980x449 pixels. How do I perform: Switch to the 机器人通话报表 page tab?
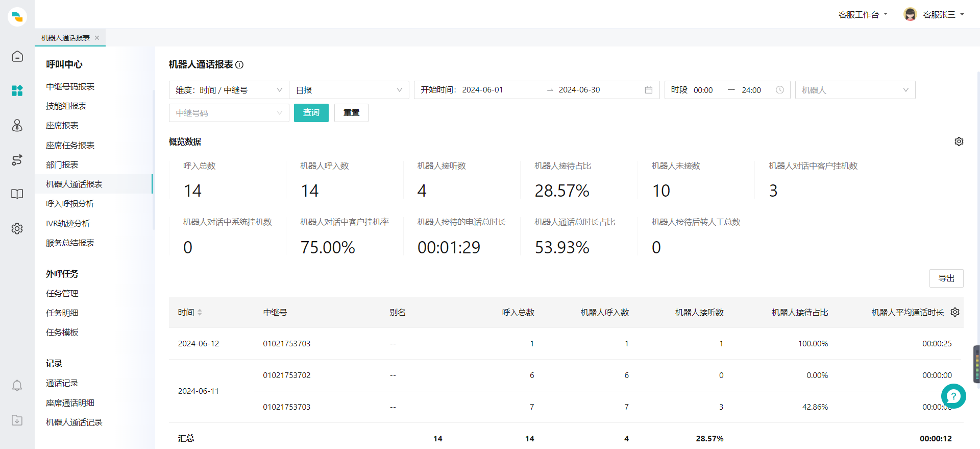[65, 38]
